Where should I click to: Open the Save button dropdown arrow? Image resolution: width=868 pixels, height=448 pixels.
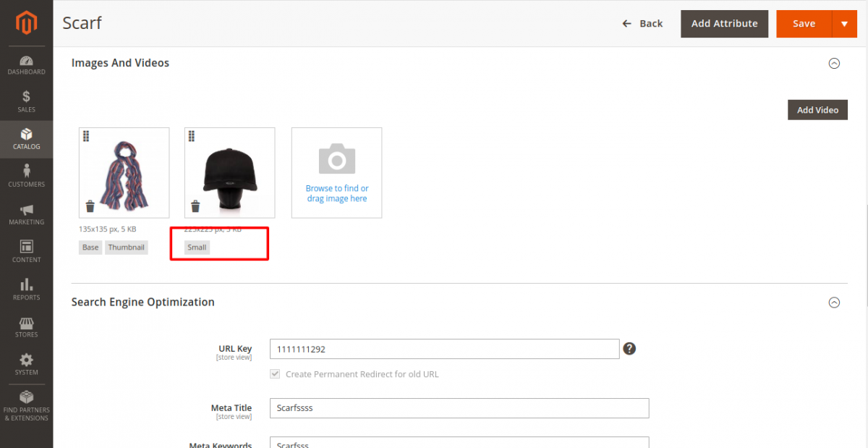[844, 24]
